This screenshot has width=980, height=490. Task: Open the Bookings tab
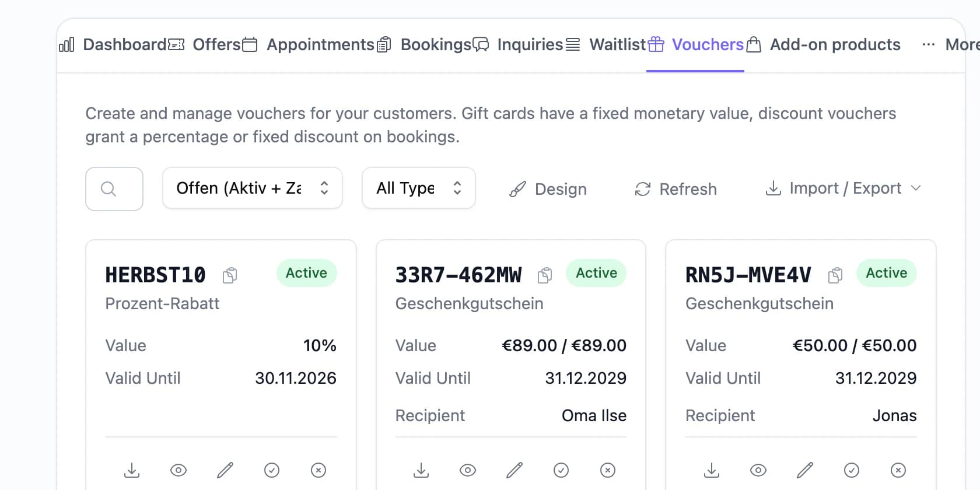coord(424,45)
